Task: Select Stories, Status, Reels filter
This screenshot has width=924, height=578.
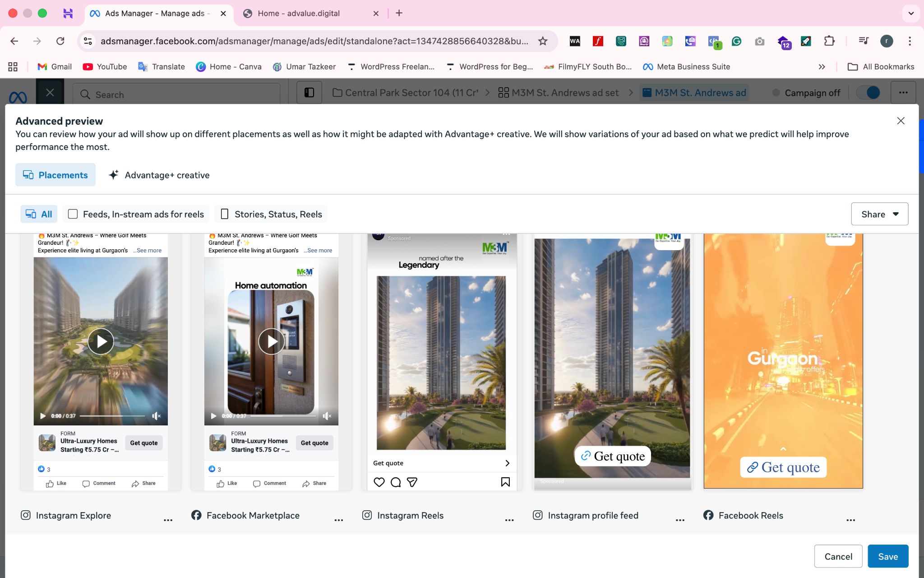Action: pos(271,214)
